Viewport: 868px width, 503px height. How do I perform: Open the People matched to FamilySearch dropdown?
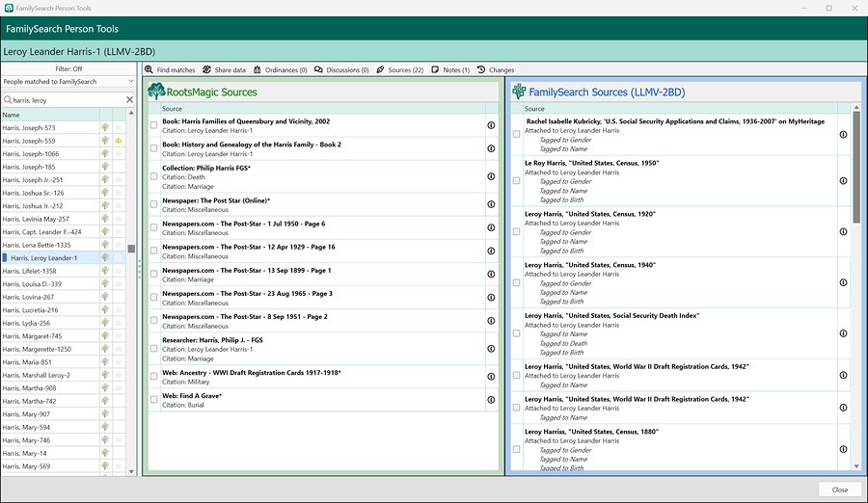(68, 82)
